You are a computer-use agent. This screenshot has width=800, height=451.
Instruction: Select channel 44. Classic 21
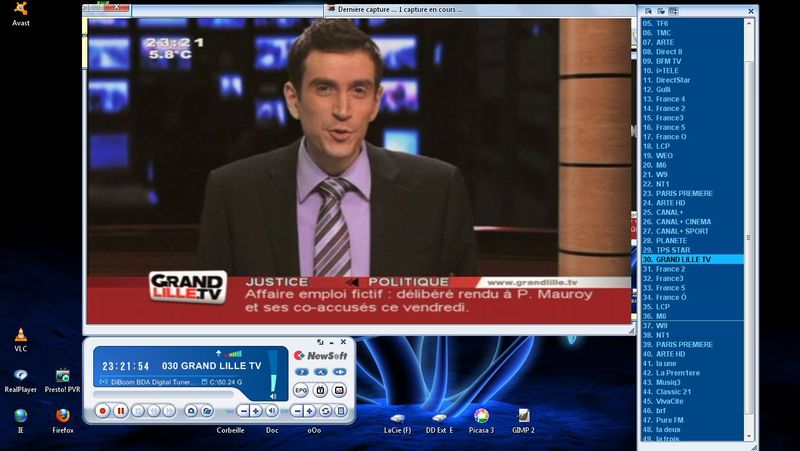pyautogui.click(x=692, y=392)
